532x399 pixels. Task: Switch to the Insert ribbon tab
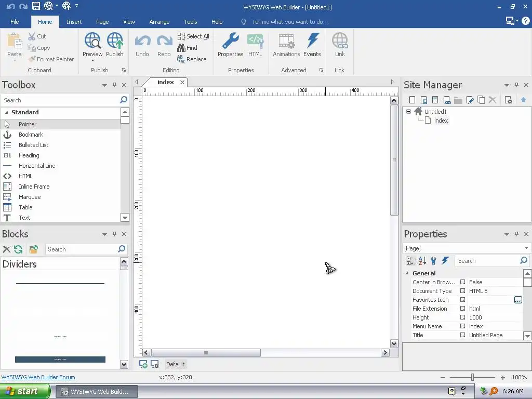pyautogui.click(x=74, y=22)
